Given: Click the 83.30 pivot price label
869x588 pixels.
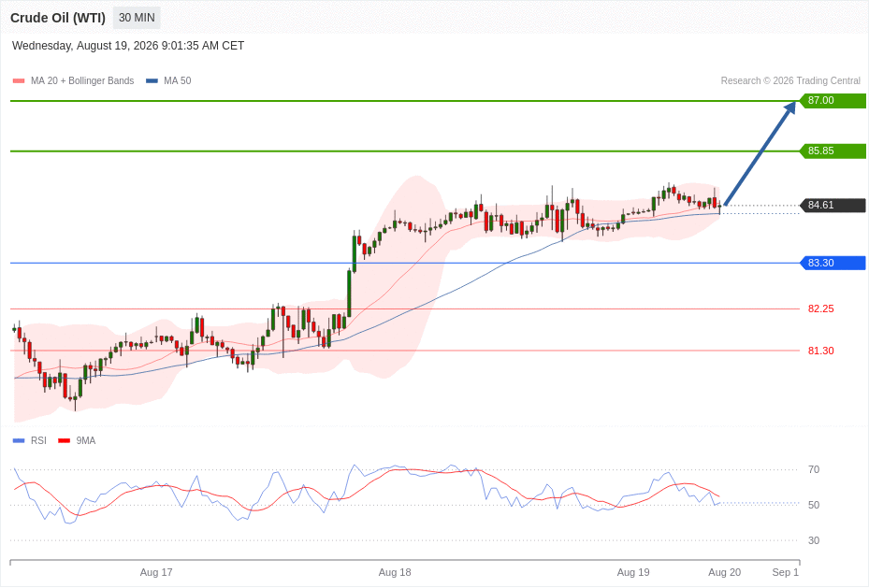Looking at the screenshot, I should tap(833, 263).
